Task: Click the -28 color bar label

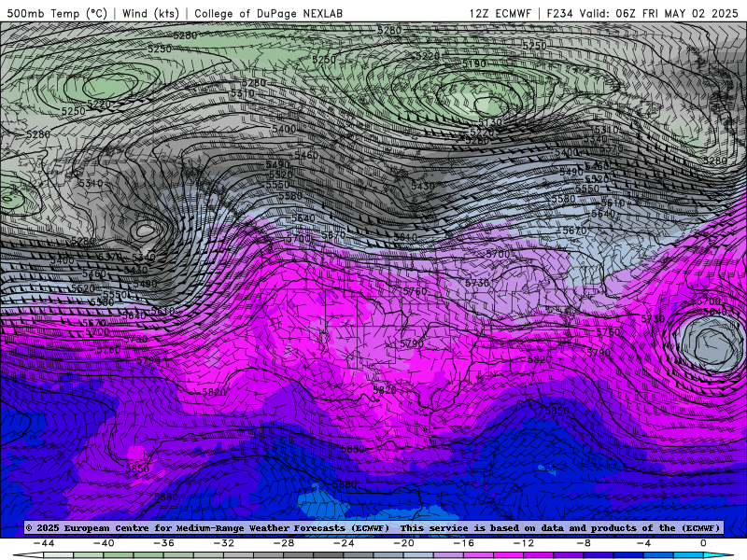Action: [x=284, y=543]
